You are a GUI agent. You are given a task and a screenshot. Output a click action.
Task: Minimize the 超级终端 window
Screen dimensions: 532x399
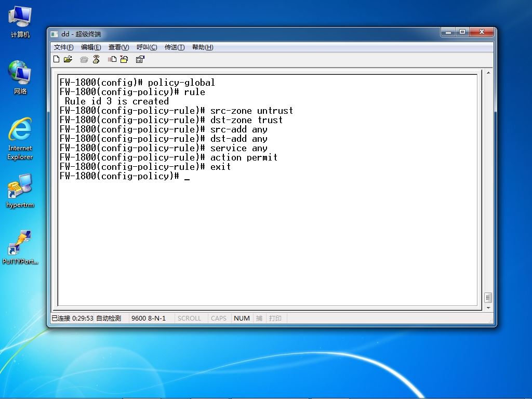click(448, 32)
